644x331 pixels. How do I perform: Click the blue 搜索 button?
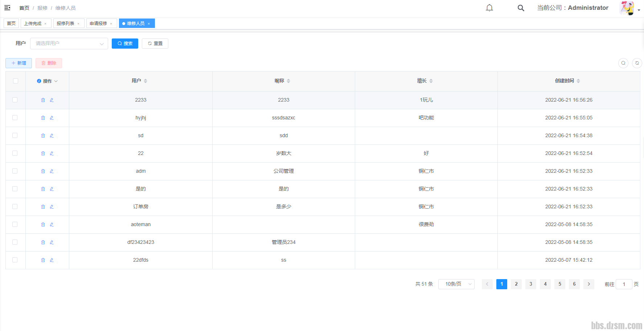coord(125,44)
